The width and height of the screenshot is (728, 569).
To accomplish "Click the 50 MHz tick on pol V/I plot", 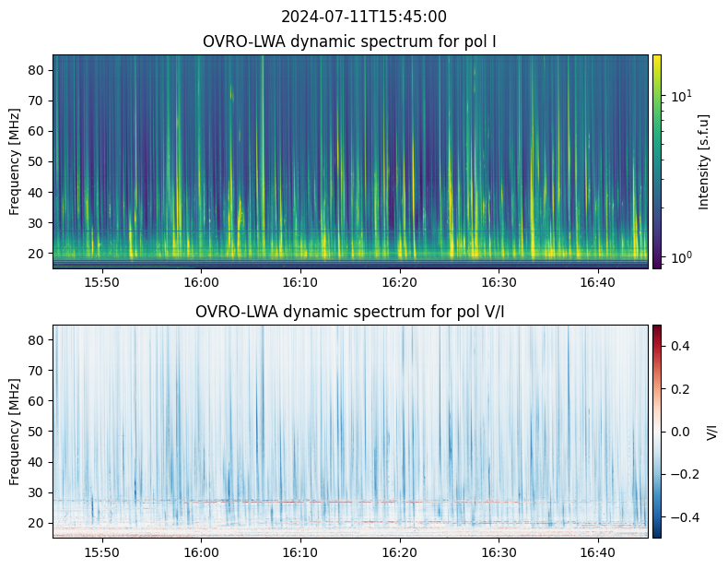I will (37, 432).
